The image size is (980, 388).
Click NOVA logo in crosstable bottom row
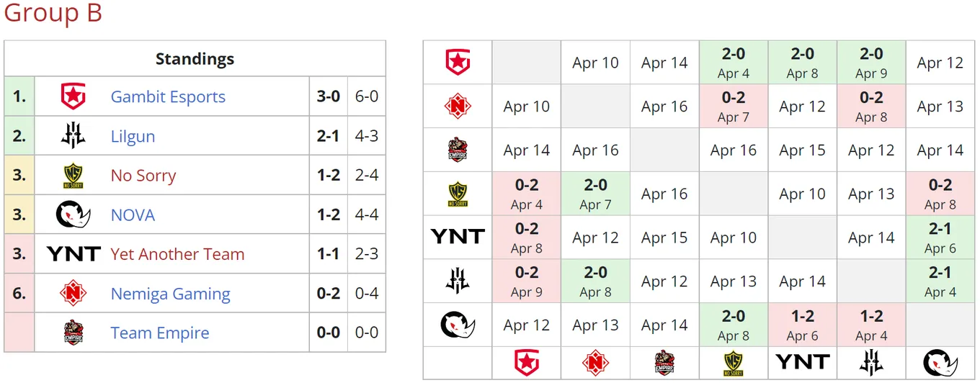[941, 364]
